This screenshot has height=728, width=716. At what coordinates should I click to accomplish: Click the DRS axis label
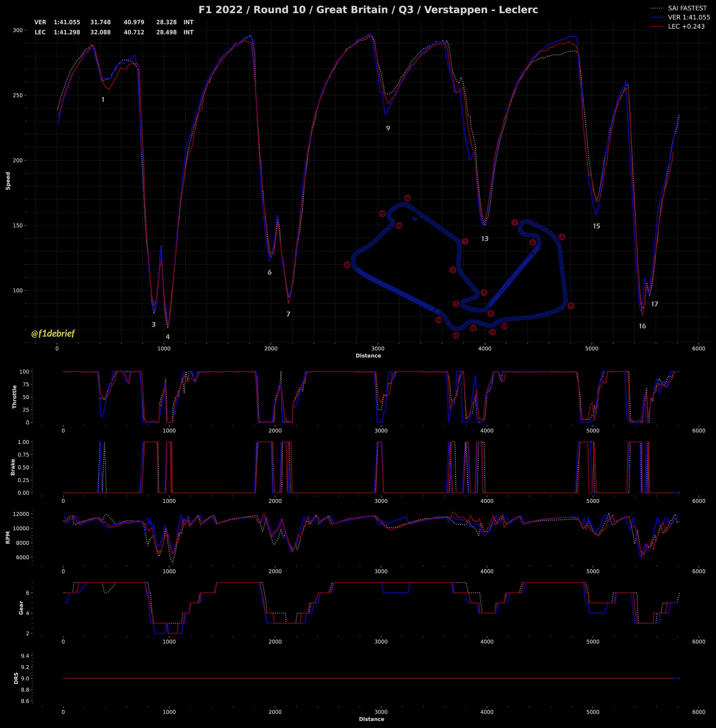click(x=16, y=678)
